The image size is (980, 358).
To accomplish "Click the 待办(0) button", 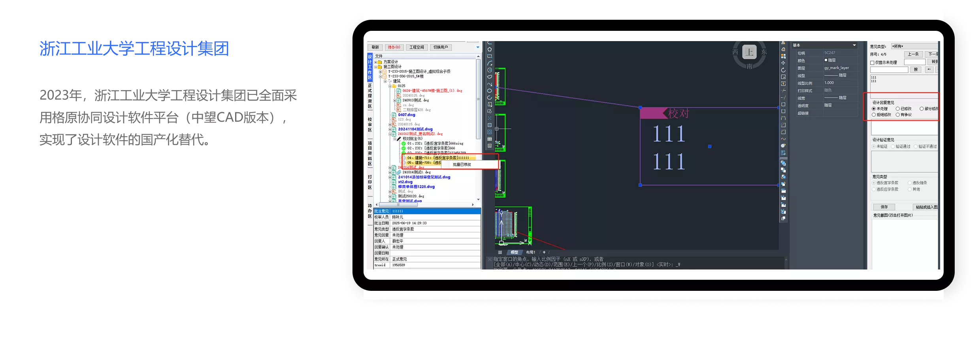I will (394, 47).
